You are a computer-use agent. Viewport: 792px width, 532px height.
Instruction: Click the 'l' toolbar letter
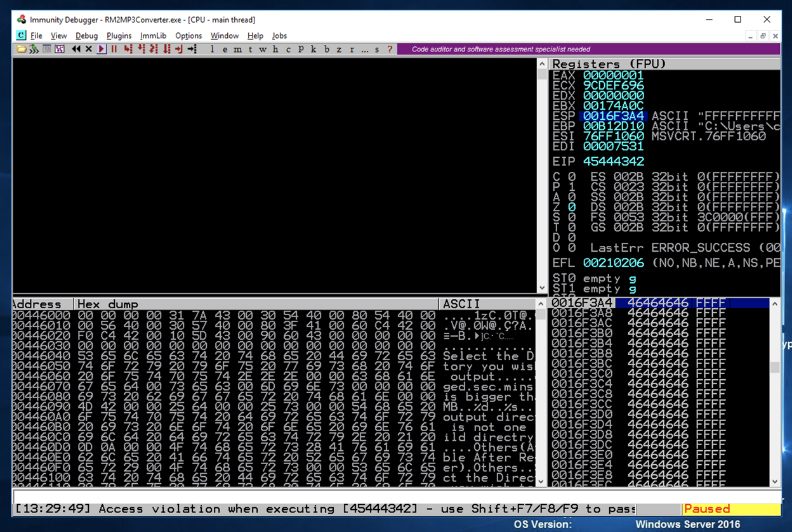213,49
